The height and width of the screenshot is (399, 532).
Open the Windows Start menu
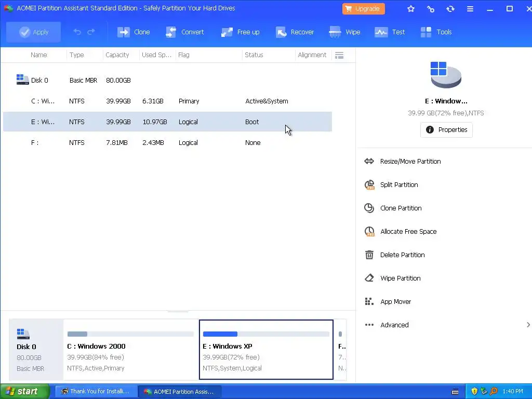click(25, 392)
